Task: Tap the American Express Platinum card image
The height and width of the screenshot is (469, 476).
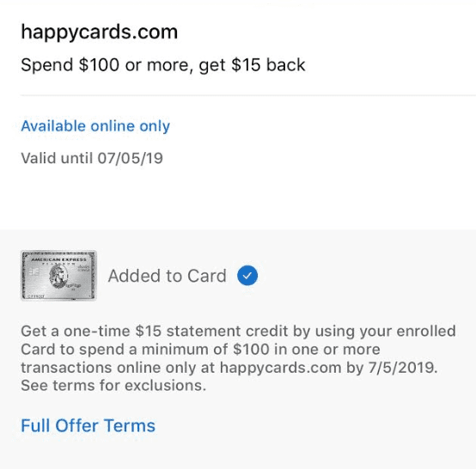Action: (x=58, y=276)
